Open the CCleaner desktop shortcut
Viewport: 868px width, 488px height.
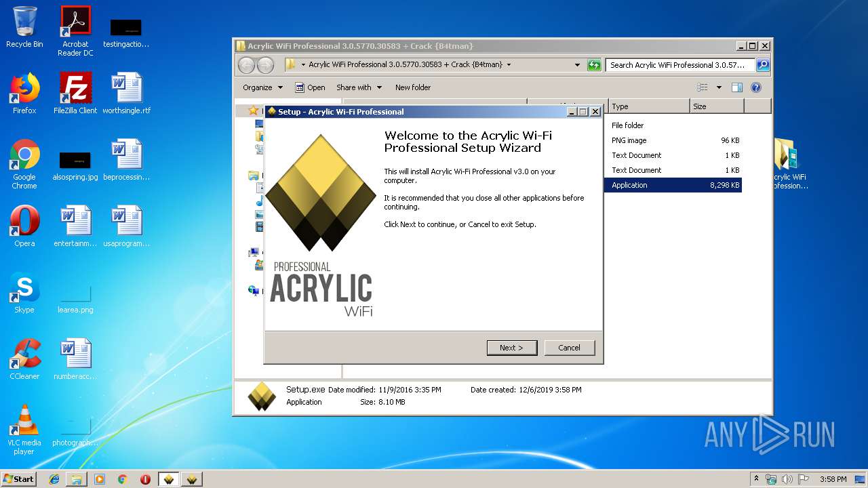(24, 359)
